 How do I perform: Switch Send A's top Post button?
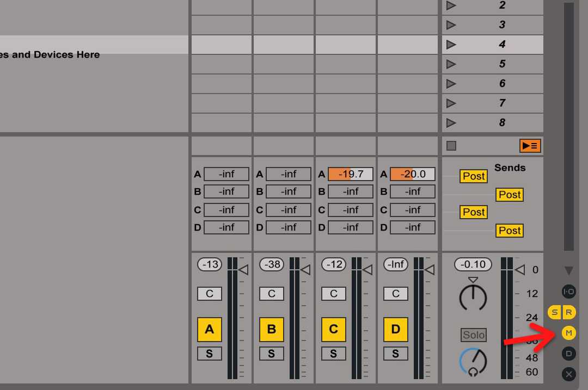(474, 176)
